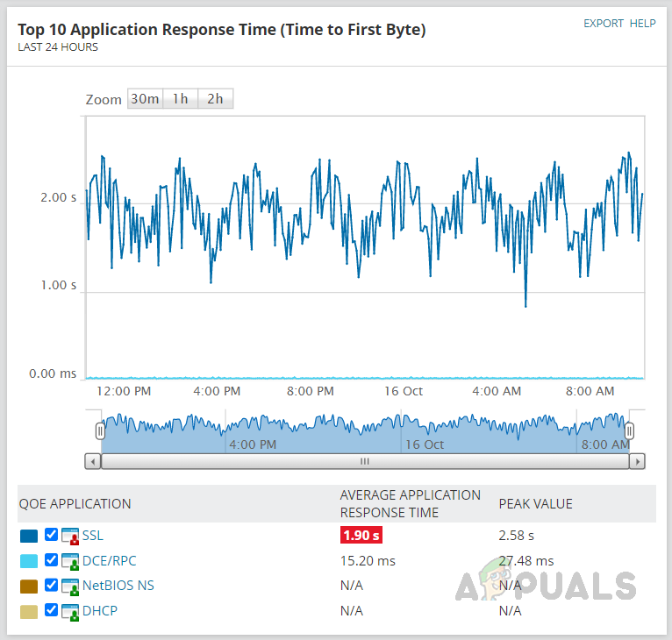Click the left range handle of navigator
672x640 pixels.
[x=100, y=431]
